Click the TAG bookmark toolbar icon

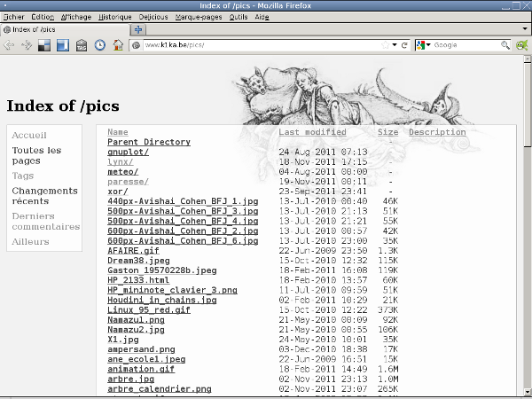coord(82,45)
